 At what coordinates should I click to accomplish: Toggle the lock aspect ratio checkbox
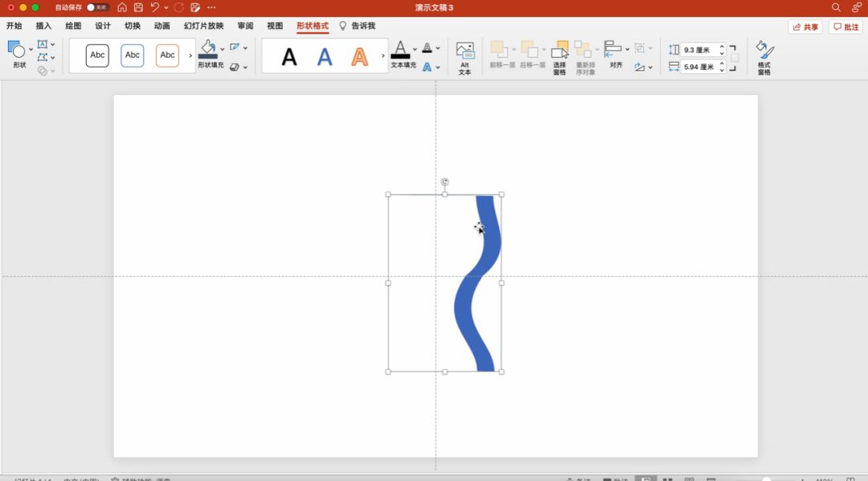[x=735, y=58]
